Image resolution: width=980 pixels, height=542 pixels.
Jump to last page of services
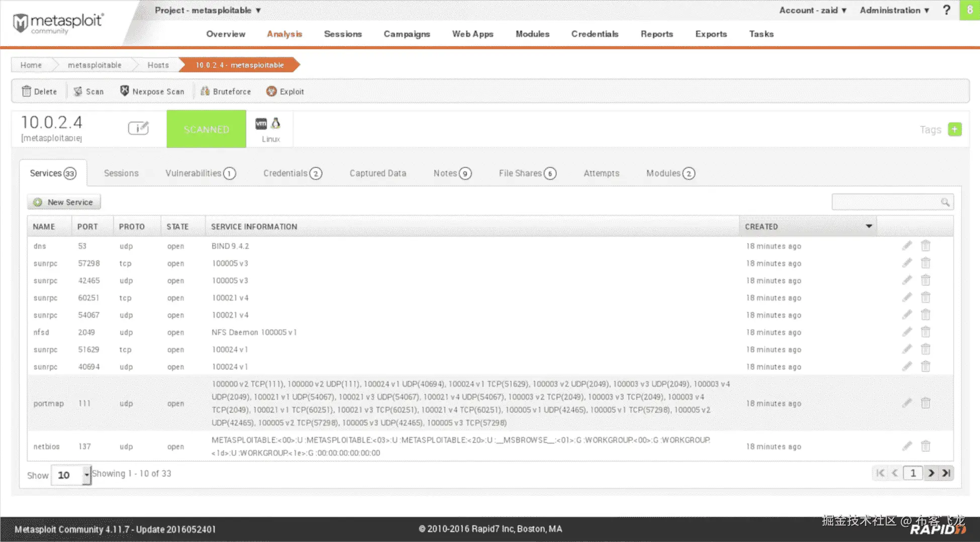pos(946,473)
